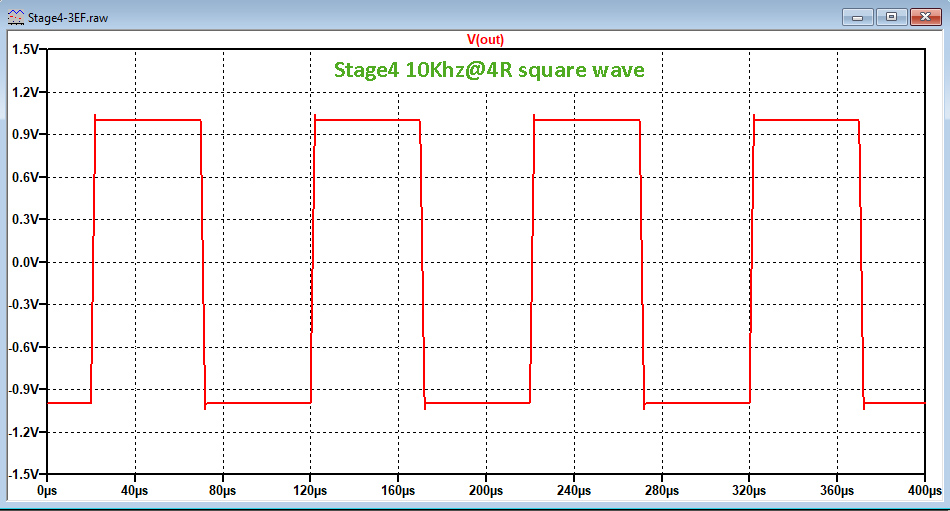Viewport: 950px width, 511px height.
Task: Click the -0.3V vertical axis label
Action: 24,304
